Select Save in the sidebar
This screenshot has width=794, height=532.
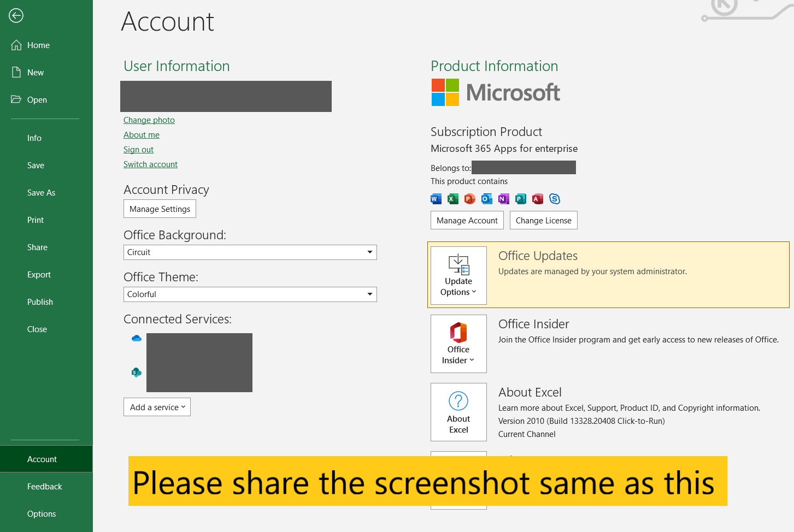coord(46,165)
